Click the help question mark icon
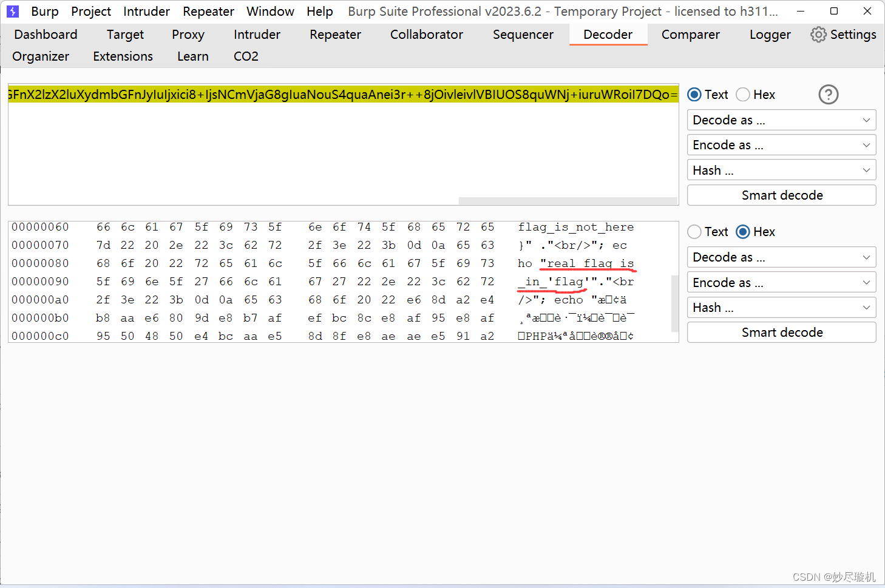The height and width of the screenshot is (588, 885). (829, 94)
